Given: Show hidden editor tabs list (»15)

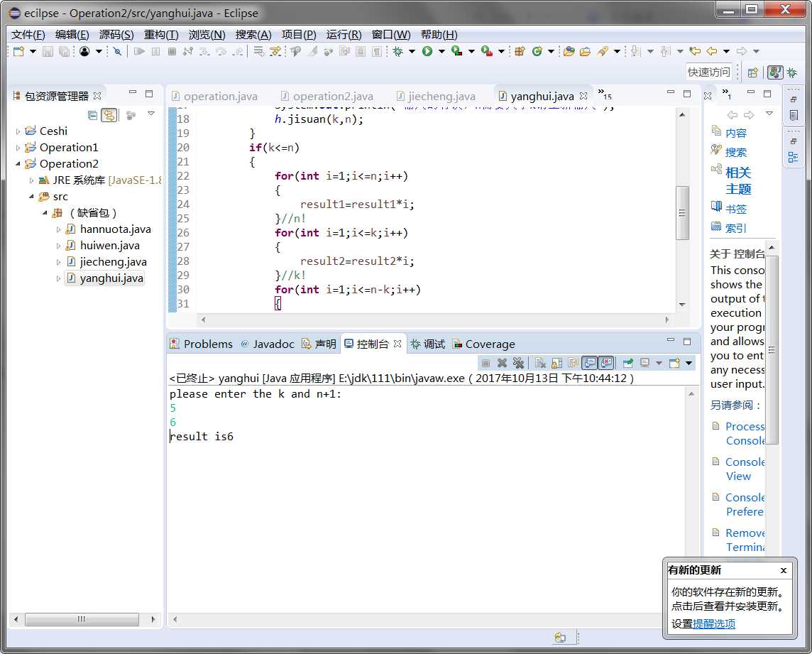Looking at the screenshot, I should tap(604, 94).
